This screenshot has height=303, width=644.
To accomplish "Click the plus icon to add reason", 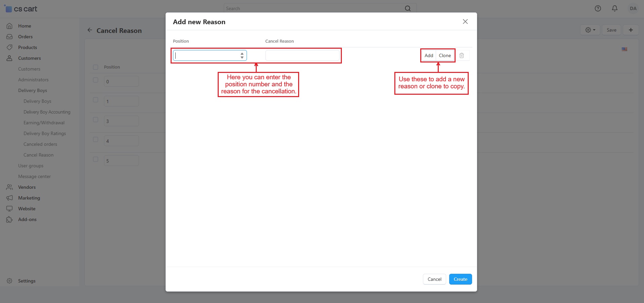I will point(631,30).
